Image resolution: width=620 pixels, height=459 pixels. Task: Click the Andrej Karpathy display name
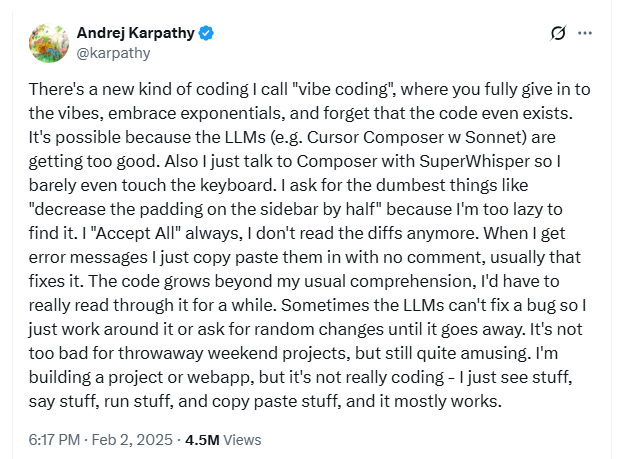[x=136, y=34]
